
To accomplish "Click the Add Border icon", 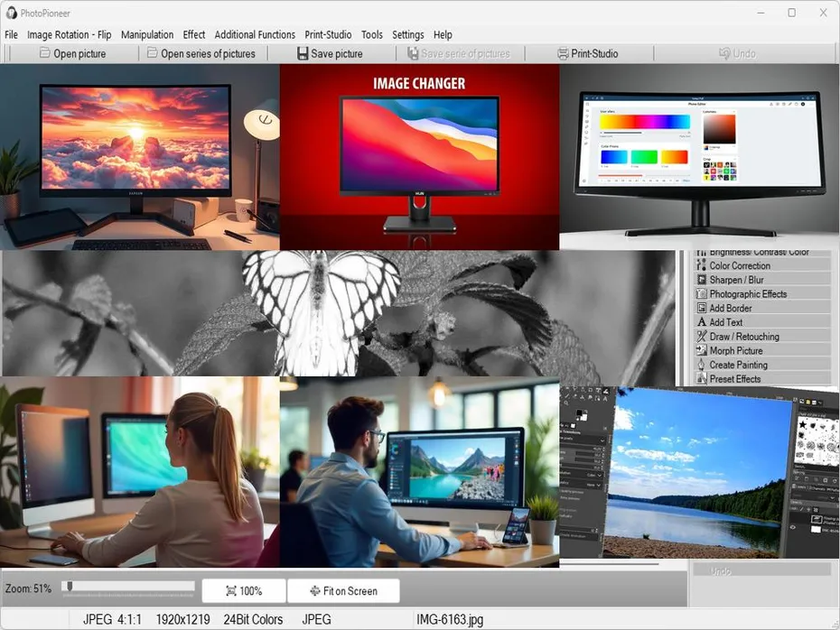I will pos(701,309).
